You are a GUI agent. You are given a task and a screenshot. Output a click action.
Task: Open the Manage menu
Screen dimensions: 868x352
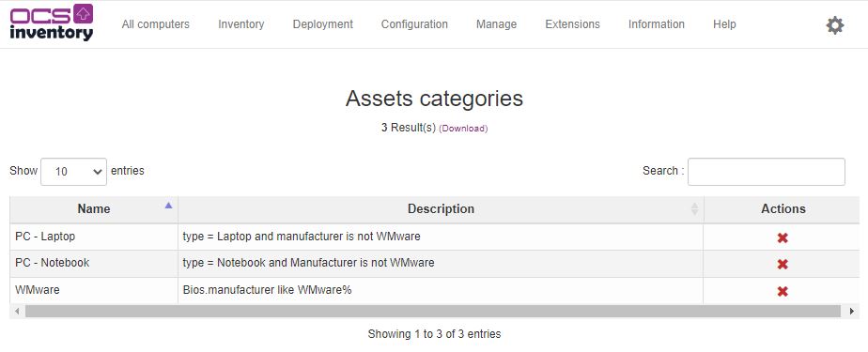click(x=496, y=24)
